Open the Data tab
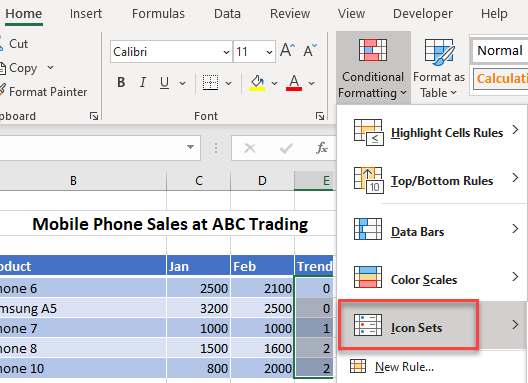Image resolution: width=528 pixels, height=383 pixels. tap(227, 14)
